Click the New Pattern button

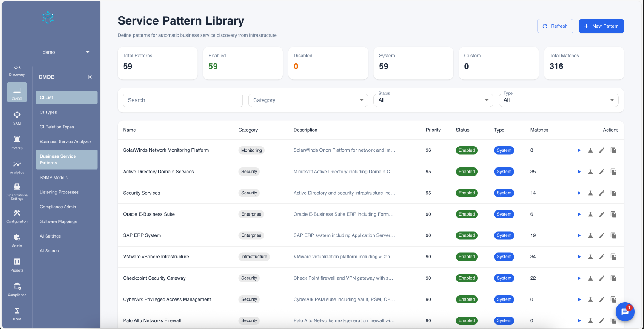(601, 26)
